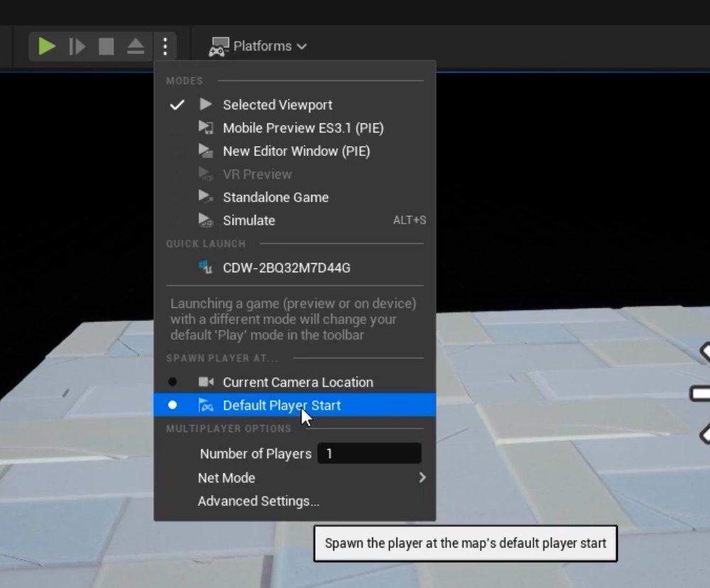Click the Windows device icon beside CDW-2BQ32M7D44G

click(205, 267)
